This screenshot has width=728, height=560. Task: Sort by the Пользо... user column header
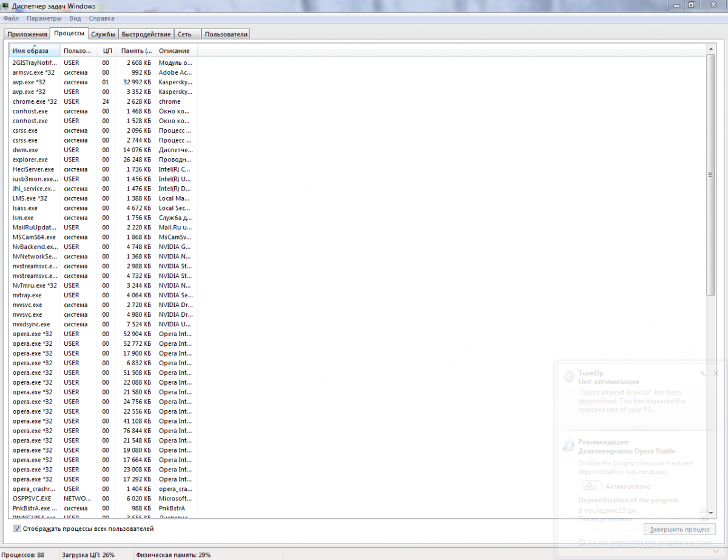79,50
